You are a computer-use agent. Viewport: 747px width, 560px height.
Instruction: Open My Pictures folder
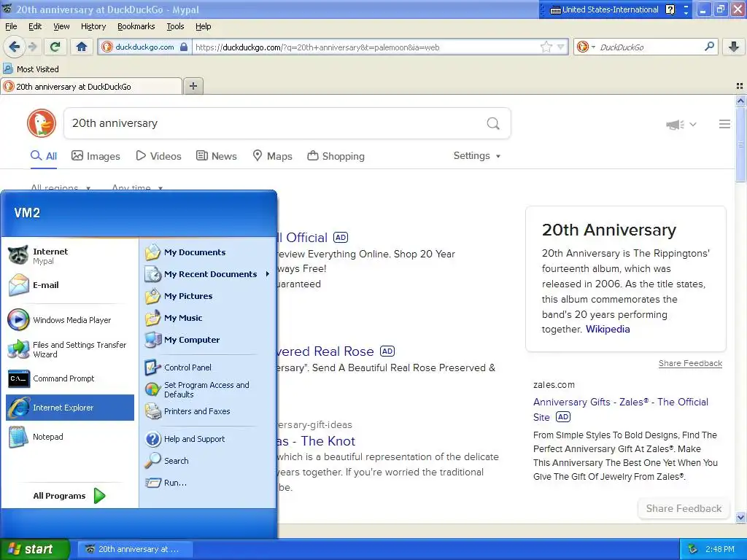pyautogui.click(x=209, y=296)
